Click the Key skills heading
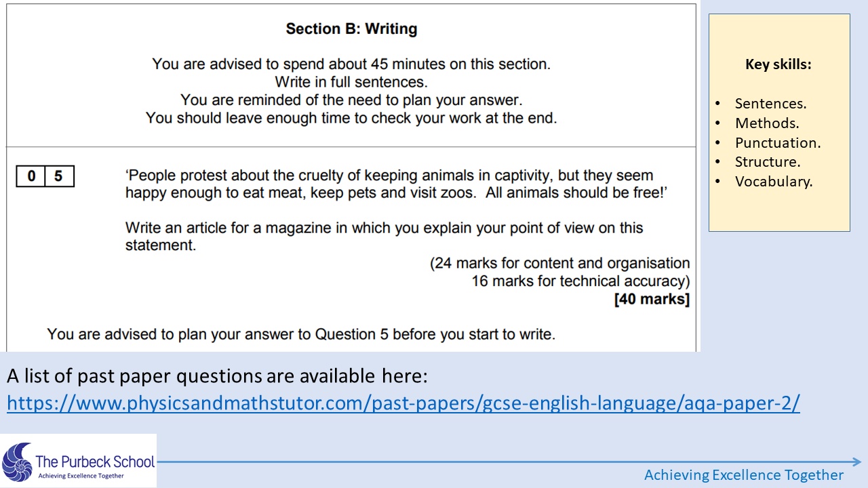868x488 pixels. (x=778, y=64)
